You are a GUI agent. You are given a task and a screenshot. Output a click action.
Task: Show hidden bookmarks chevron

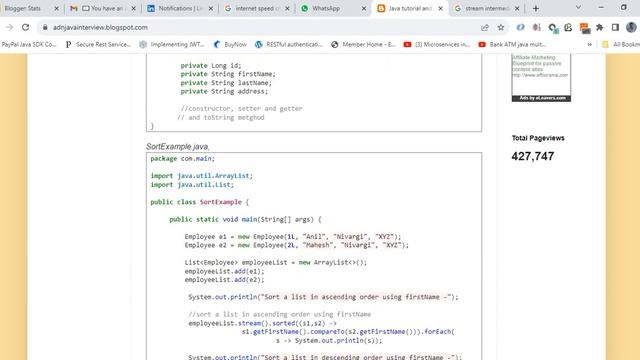[590, 44]
